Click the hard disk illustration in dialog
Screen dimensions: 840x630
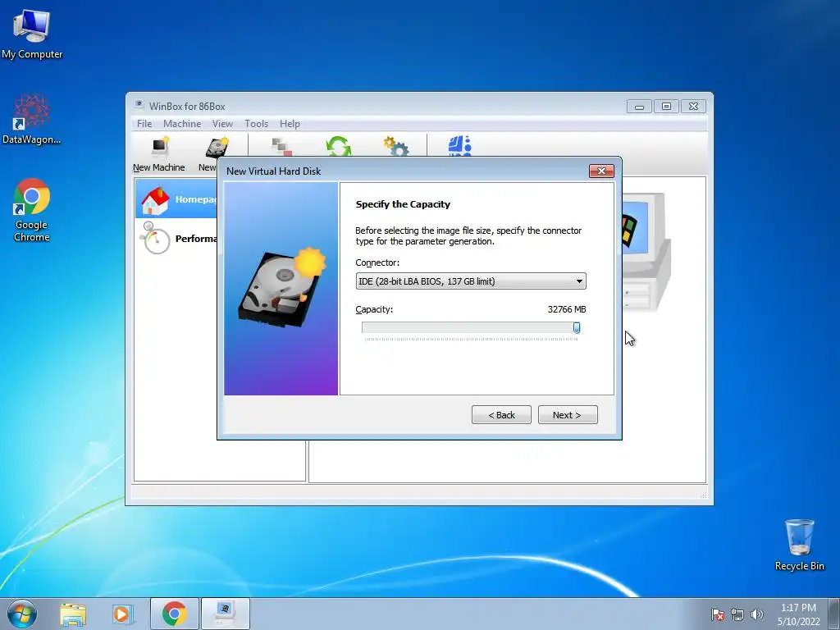[x=282, y=287]
